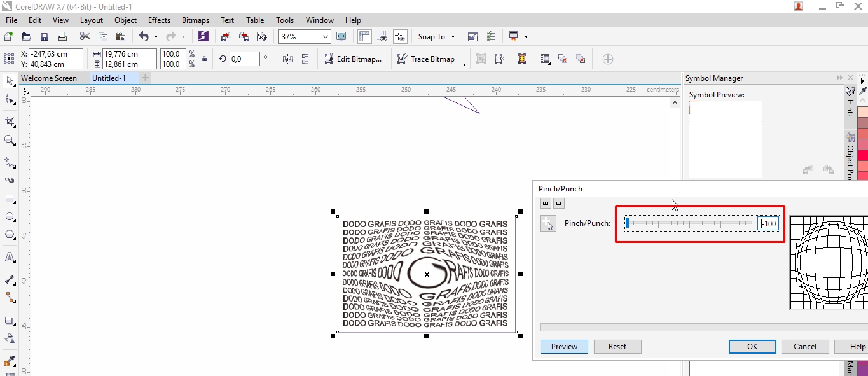The image size is (868, 376).
Task: Toggle the horizontal split preview in Pinch/Punch dialog
Action: point(558,203)
